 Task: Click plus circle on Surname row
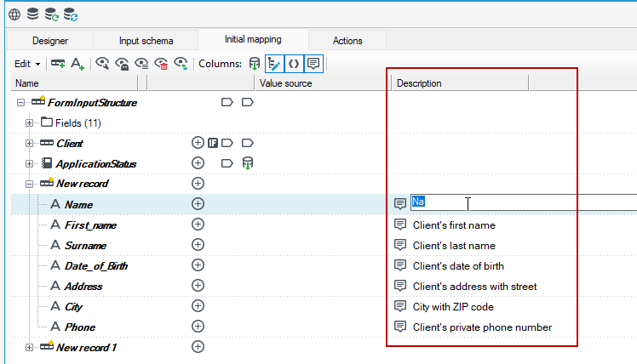click(x=198, y=245)
